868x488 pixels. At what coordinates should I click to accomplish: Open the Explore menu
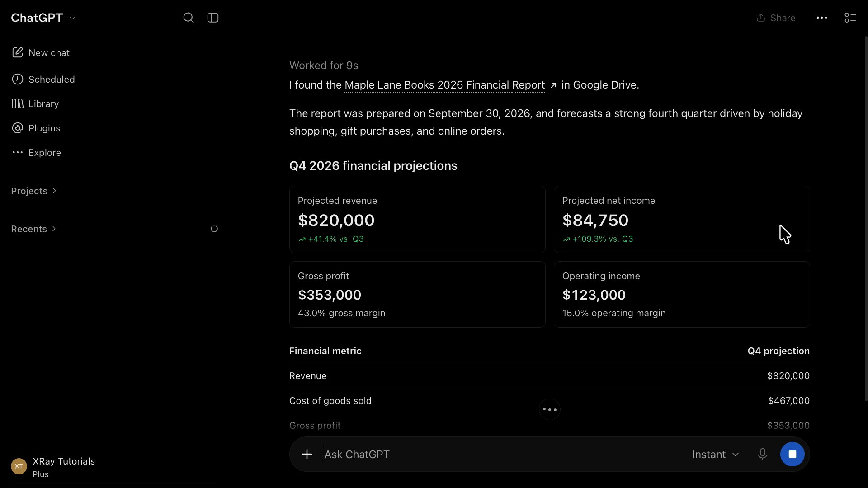coord(37,153)
